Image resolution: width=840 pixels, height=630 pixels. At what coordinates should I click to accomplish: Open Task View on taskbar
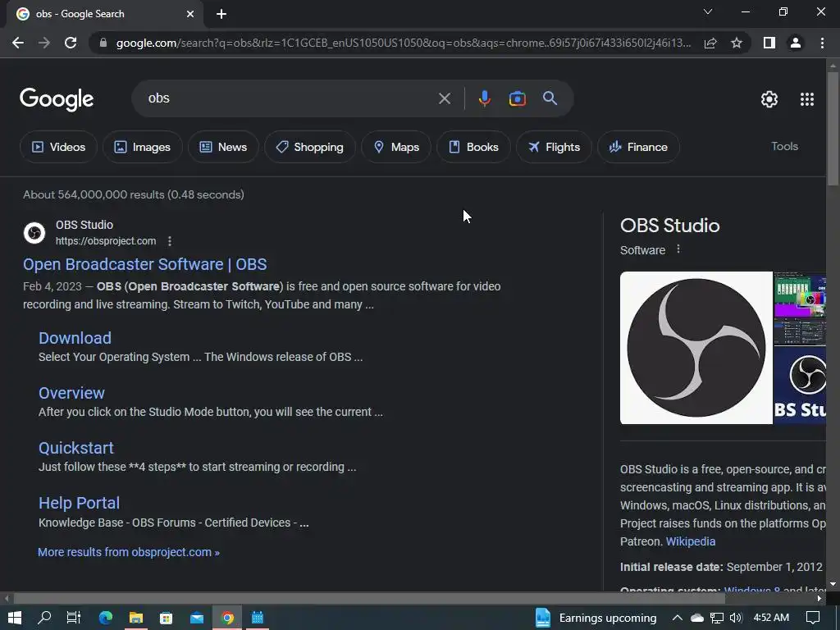[73, 618]
